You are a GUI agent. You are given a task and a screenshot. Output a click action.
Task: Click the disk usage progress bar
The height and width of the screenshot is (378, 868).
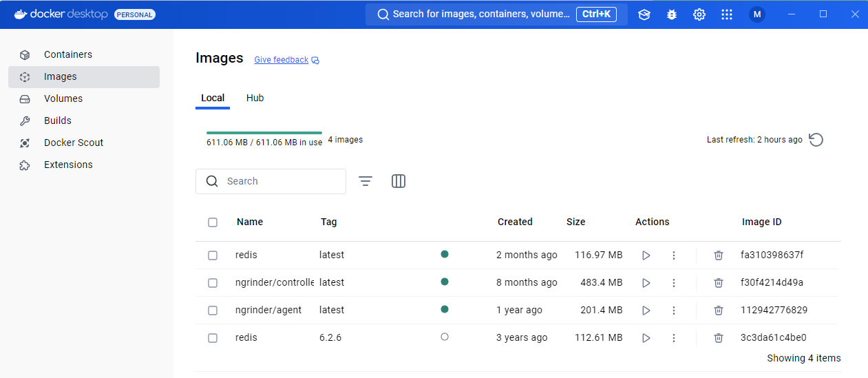tap(264, 132)
